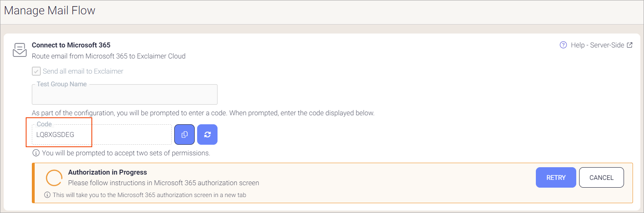Click the Authorization in Progress heading
The width and height of the screenshot is (644, 213).
(x=107, y=172)
